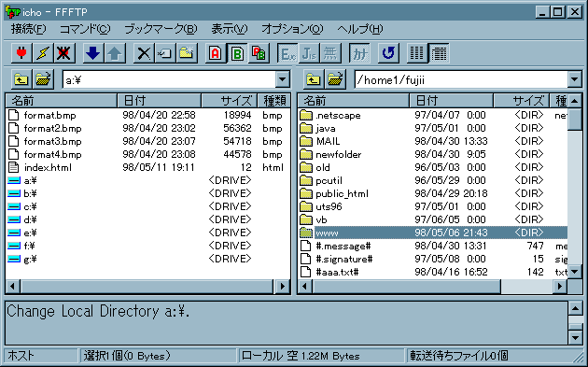
Task: Expand remote path /home1/fujii dropdown
Action: 575,79
